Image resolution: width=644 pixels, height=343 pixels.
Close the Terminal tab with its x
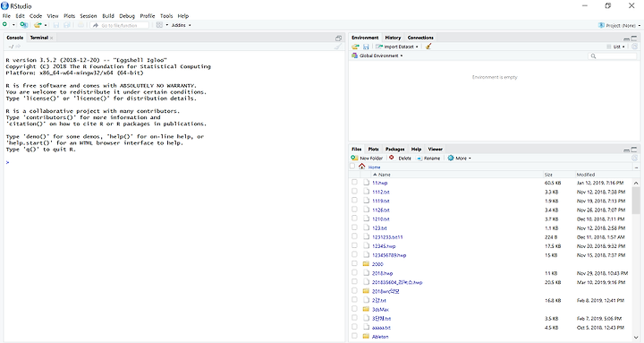click(51, 38)
